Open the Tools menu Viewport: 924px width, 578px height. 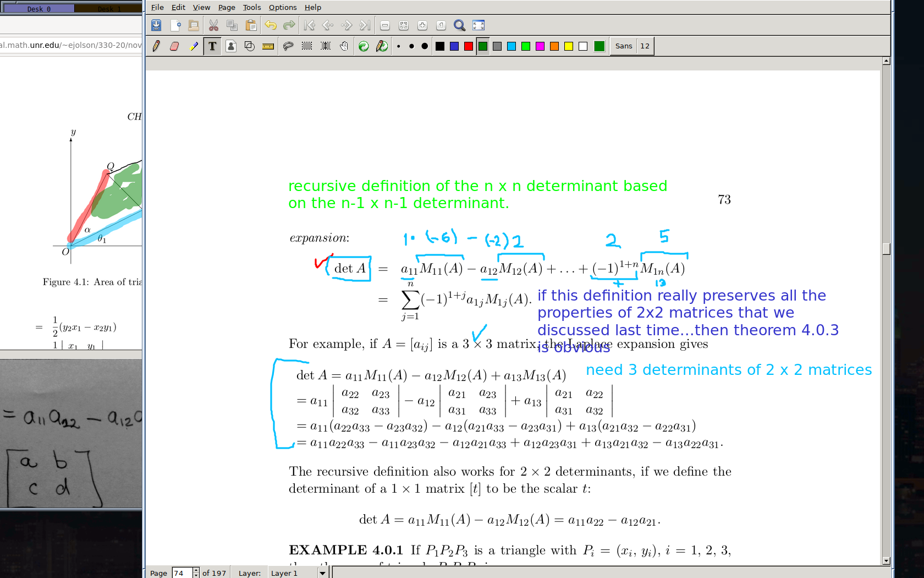(x=252, y=7)
